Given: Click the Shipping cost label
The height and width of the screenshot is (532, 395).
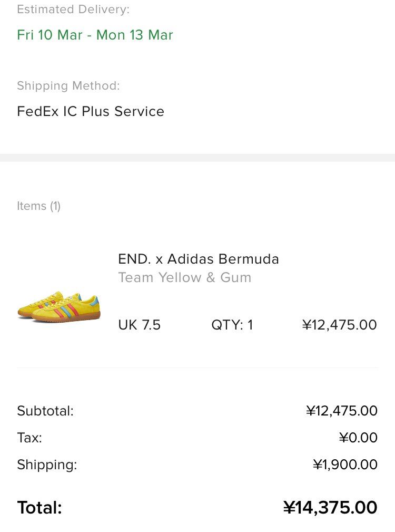Looking at the screenshot, I should [x=47, y=465].
